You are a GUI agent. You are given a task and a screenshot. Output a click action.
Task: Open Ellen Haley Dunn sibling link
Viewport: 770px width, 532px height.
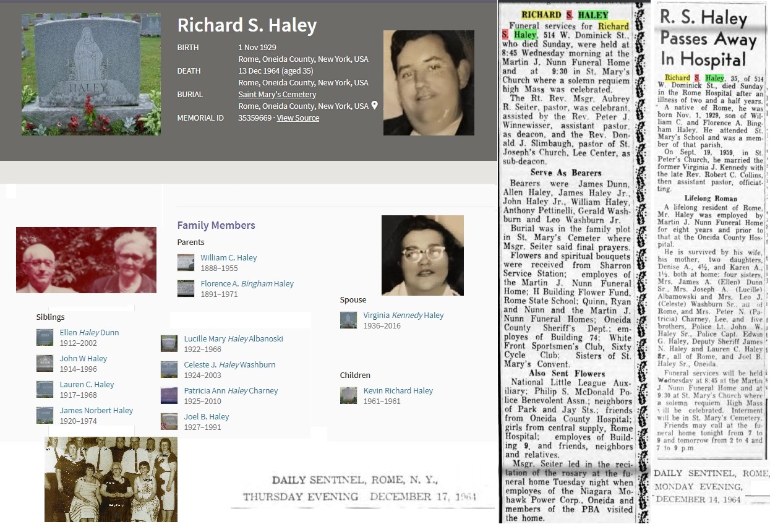pos(89,333)
